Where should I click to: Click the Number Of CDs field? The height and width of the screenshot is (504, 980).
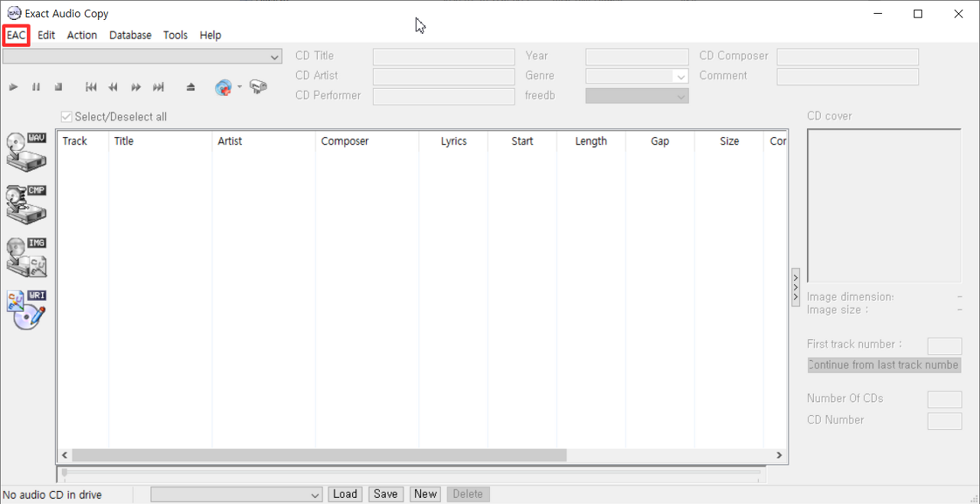click(945, 399)
